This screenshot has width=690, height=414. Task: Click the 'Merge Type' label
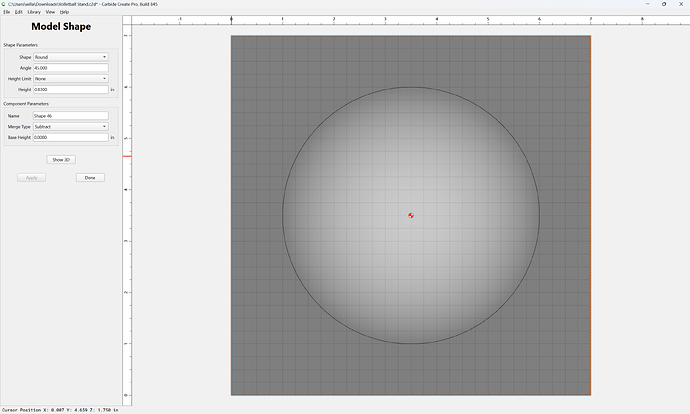coord(19,127)
